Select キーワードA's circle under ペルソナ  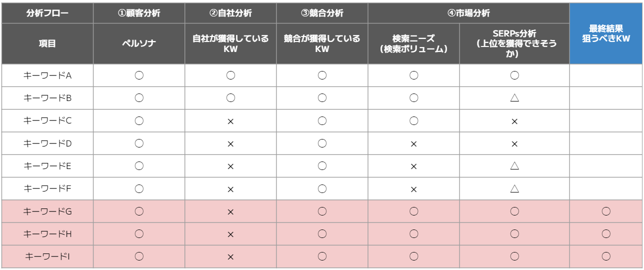tap(139, 75)
